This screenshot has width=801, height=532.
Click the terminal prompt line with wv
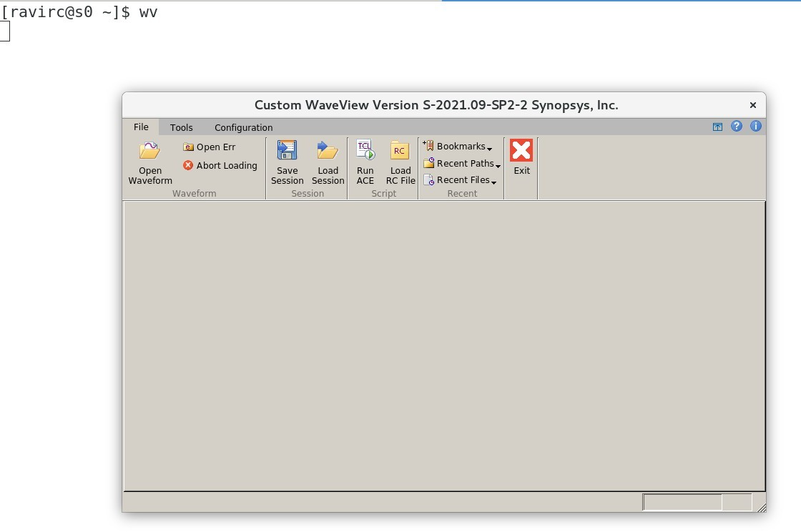[x=79, y=11]
